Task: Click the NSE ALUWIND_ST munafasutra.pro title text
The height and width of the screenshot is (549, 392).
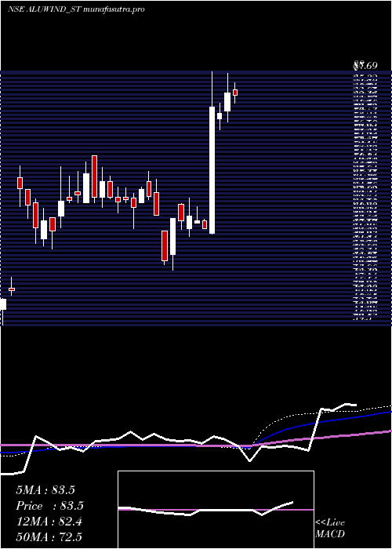Action: (x=76, y=9)
